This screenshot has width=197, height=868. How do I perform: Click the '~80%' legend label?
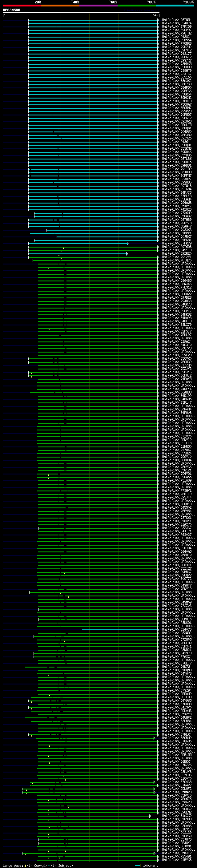[151, 2]
